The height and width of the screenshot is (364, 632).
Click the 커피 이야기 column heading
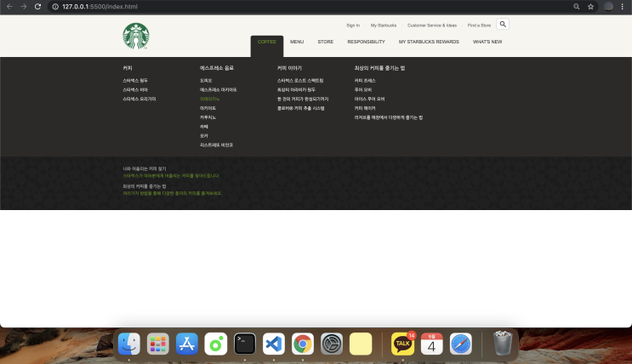tap(289, 68)
